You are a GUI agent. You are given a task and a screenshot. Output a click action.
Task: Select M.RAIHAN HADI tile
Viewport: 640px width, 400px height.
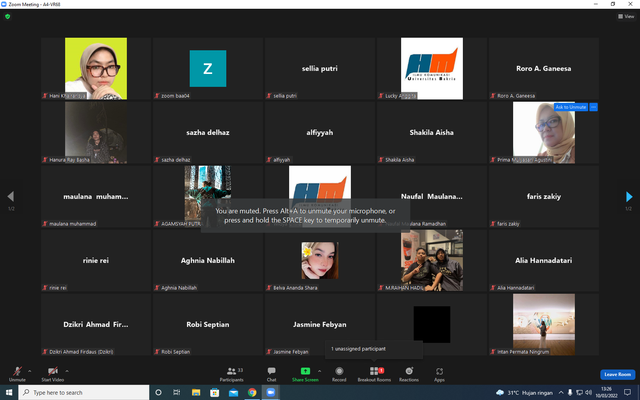tap(432, 260)
